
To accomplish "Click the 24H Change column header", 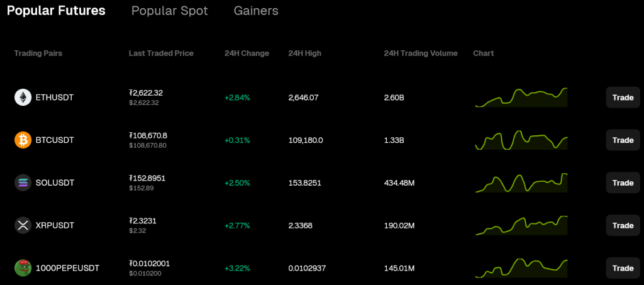I will coord(247,53).
